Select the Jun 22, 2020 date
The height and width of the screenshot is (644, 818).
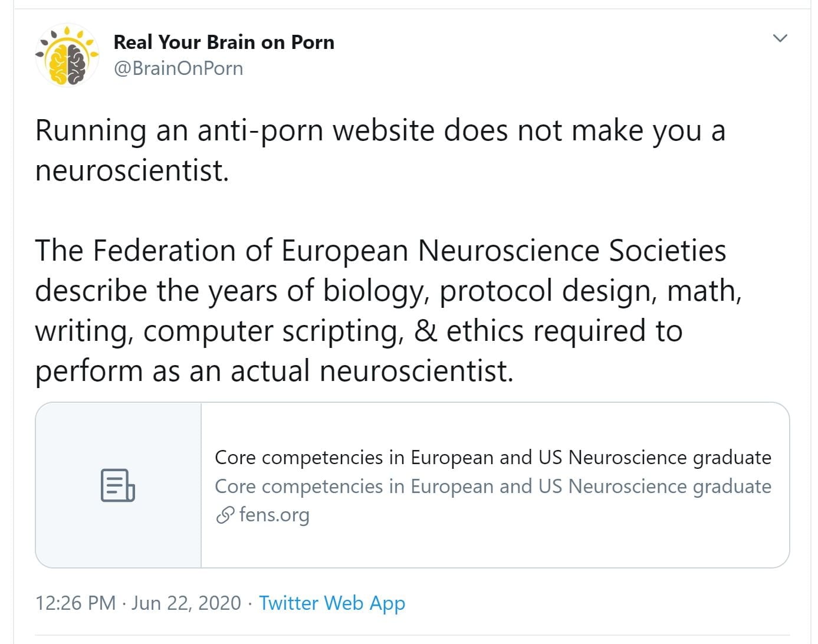(186, 603)
